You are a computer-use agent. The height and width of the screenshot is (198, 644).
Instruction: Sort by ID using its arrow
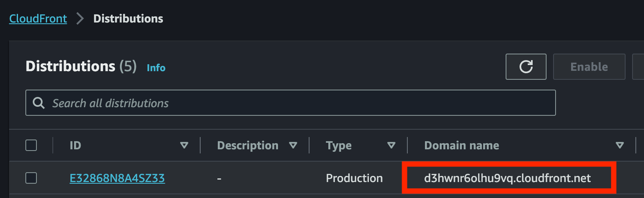[x=184, y=145]
